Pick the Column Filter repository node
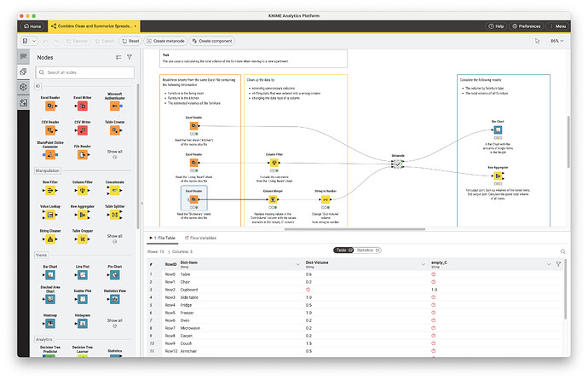Image resolution: width=588 pixels, height=380 pixels. coord(83,190)
